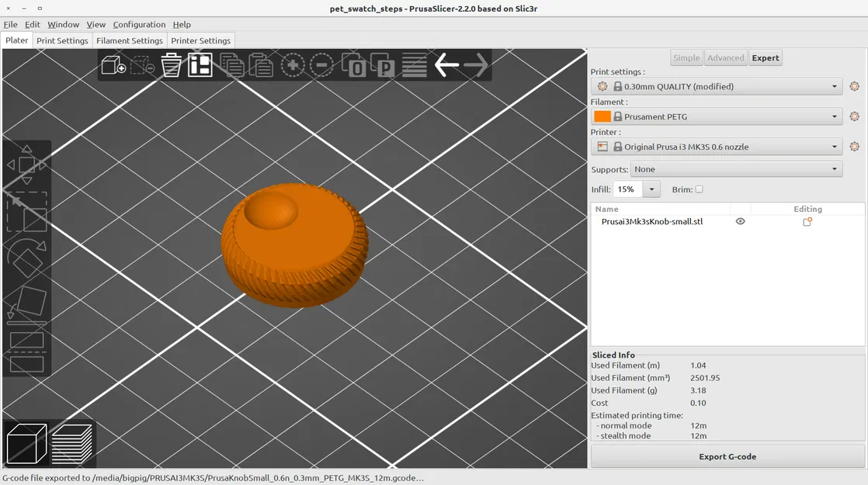Select the Scale gizmo tool
Screen dimensions: 868x485
click(26, 213)
